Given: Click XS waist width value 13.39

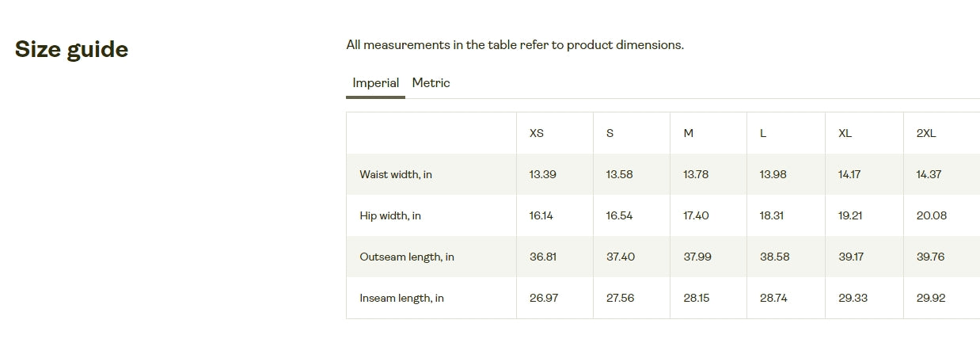Looking at the screenshot, I should tap(542, 174).
